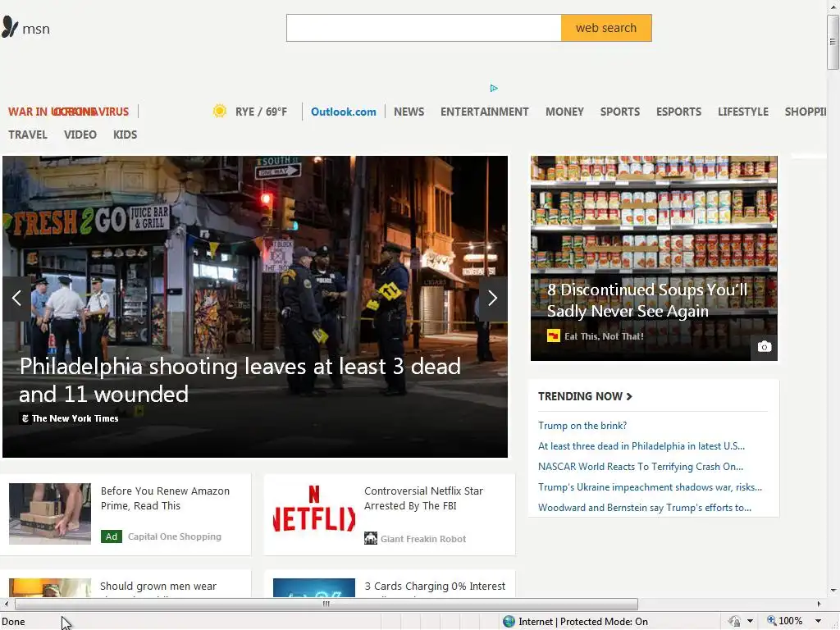Open the ESPORTS section

click(678, 112)
